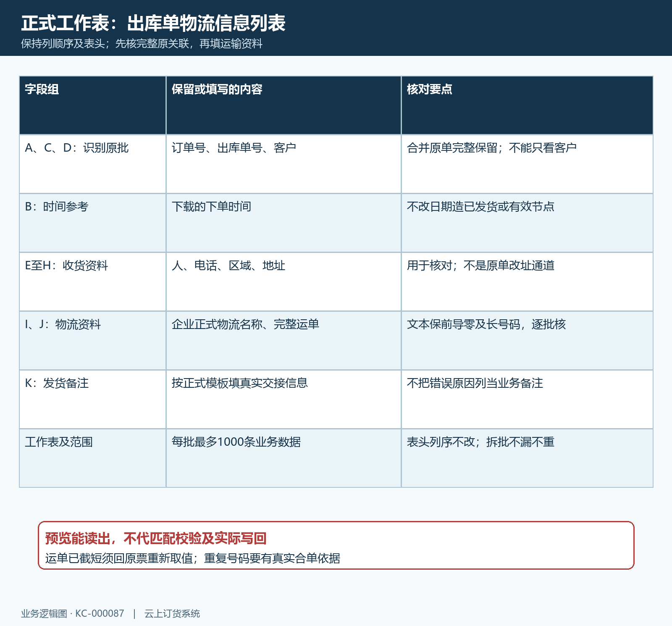Viewport: 672px width, 626px height.
Task: Click the cell 表头列序不改；拆批不漏不重
Action: pos(527,458)
